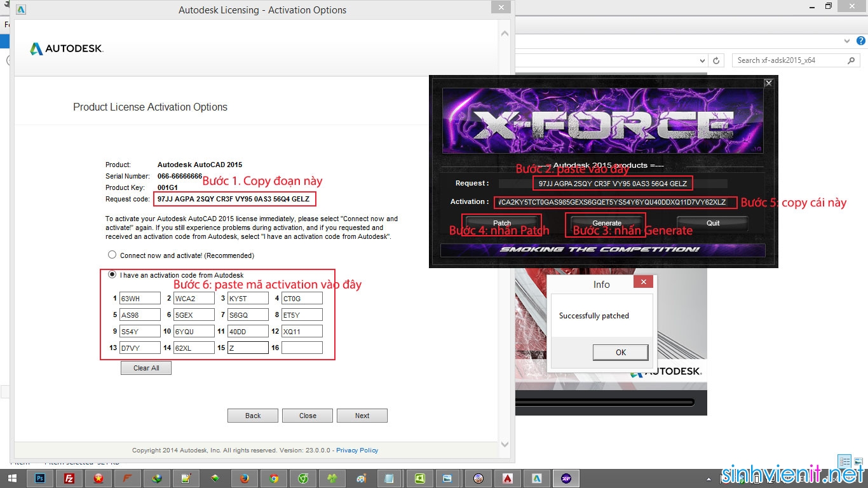
Task: Click the serial number 066-66666666
Action: [x=180, y=176]
